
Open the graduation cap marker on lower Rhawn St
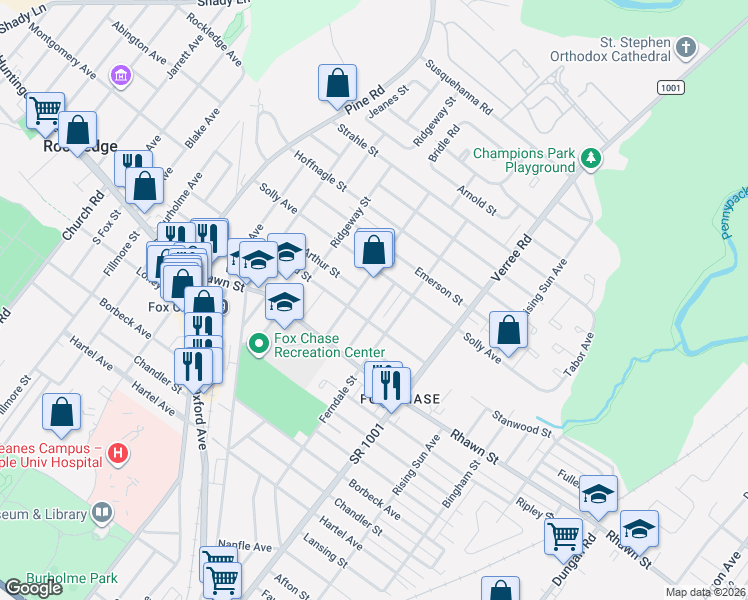(x=639, y=530)
